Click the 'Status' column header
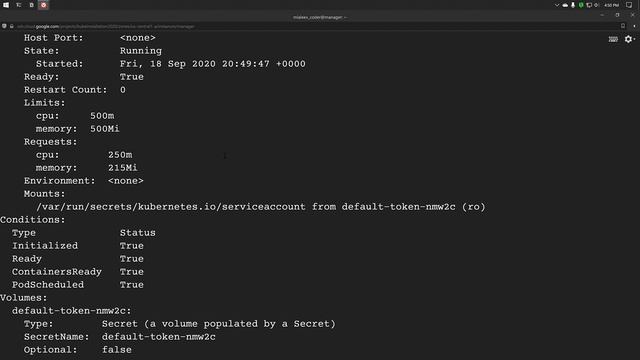The width and height of the screenshot is (640, 360). (138, 233)
